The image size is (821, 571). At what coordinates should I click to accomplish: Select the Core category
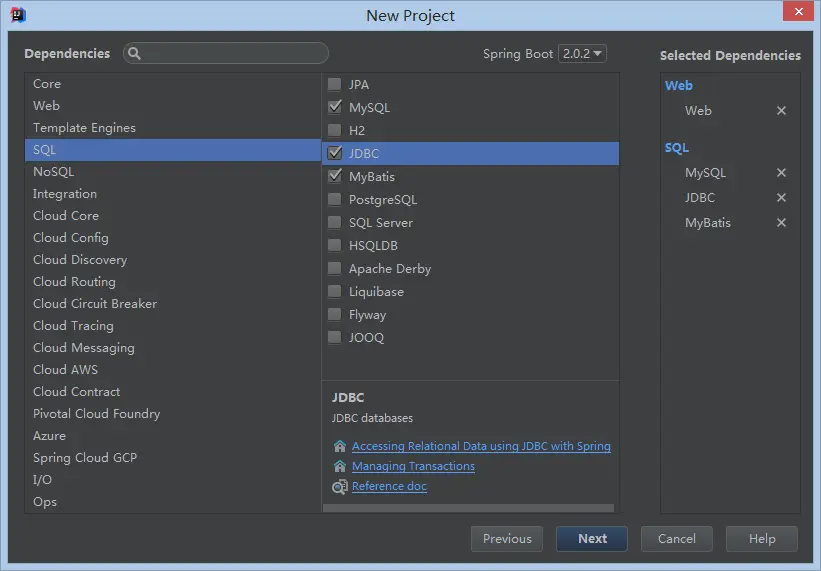coord(173,84)
